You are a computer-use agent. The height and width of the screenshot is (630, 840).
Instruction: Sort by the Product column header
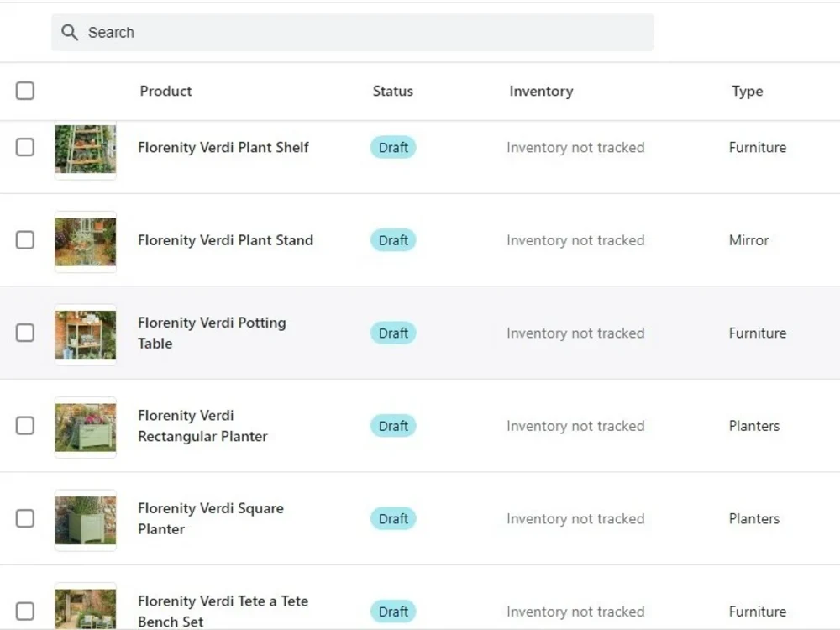pyautogui.click(x=165, y=91)
